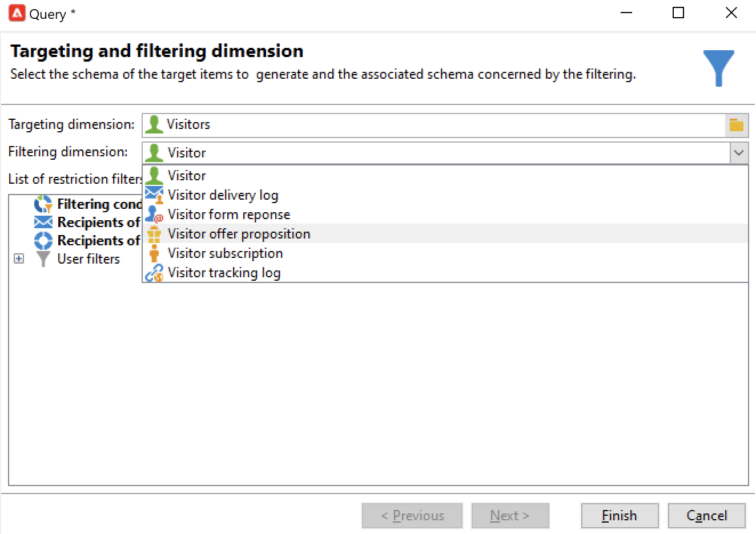The width and height of the screenshot is (756, 534).
Task: Click the Visitor form reponse icon
Action: 154,215
